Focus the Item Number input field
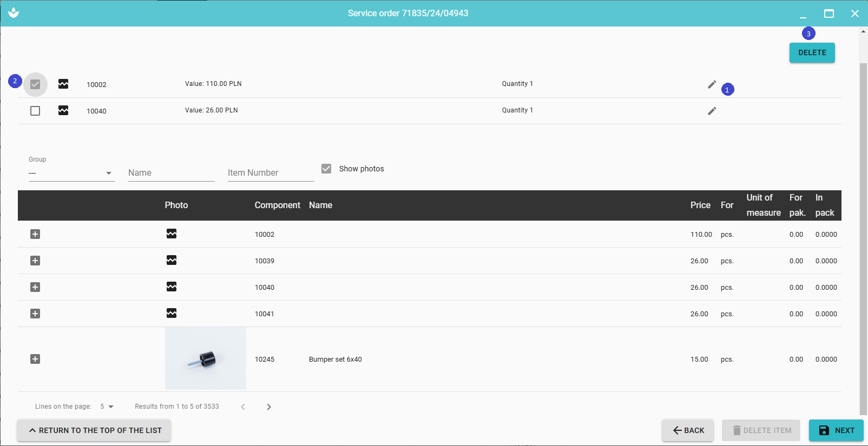The height and width of the screenshot is (446, 868). tap(271, 173)
